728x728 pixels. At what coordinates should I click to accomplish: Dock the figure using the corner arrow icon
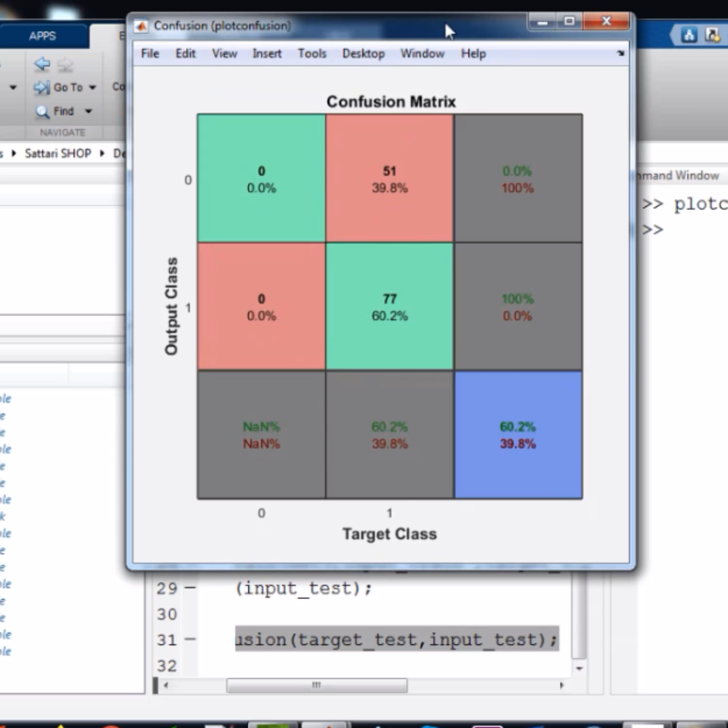coord(620,53)
